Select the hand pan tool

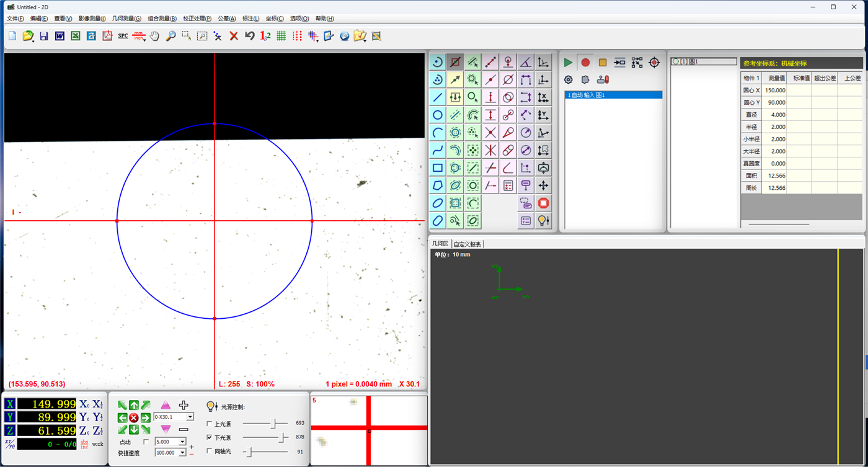[154, 36]
